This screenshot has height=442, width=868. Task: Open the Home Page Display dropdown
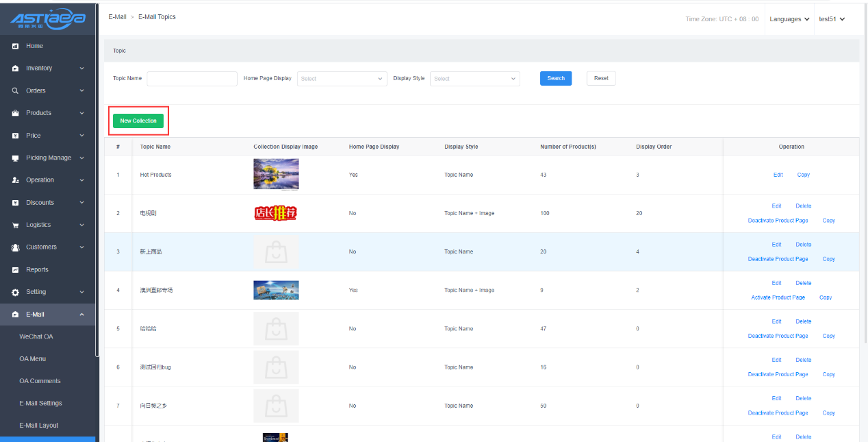coord(342,79)
